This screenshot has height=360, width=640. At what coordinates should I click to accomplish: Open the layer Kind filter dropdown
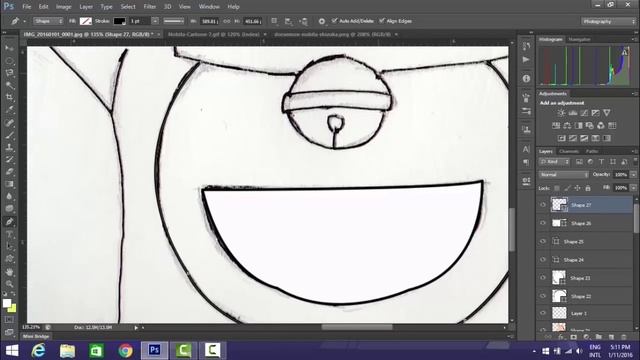pos(554,162)
